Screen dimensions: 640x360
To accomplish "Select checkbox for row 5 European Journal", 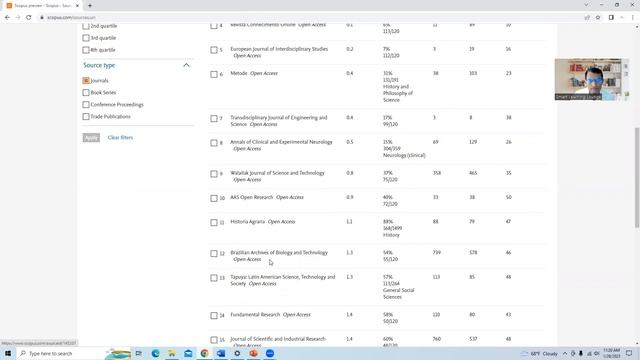I will [x=214, y=50].
